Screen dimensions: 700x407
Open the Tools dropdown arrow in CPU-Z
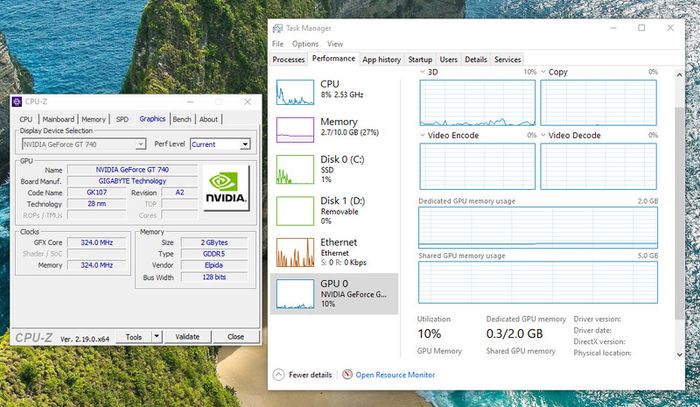[156, 336]
